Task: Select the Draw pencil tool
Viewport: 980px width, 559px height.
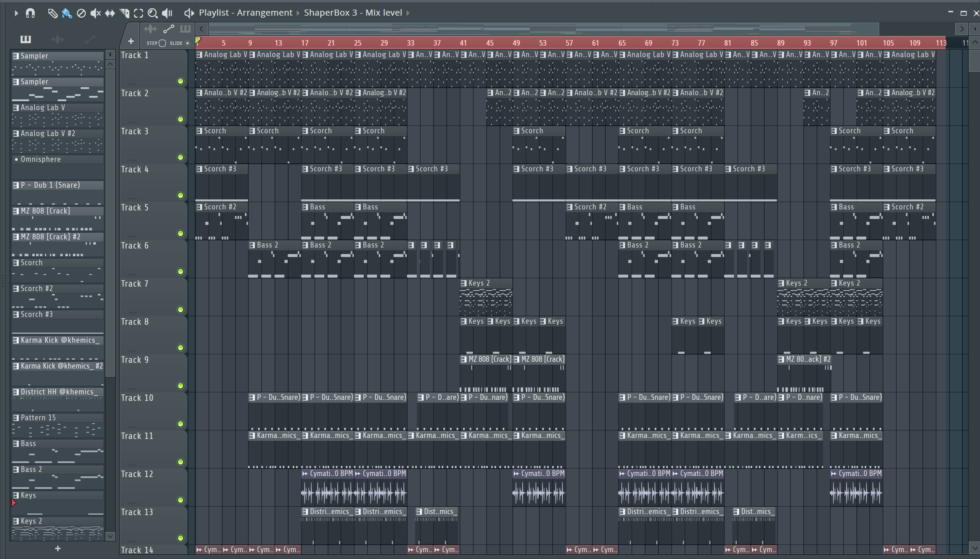Action: click(x=52, y=13)
